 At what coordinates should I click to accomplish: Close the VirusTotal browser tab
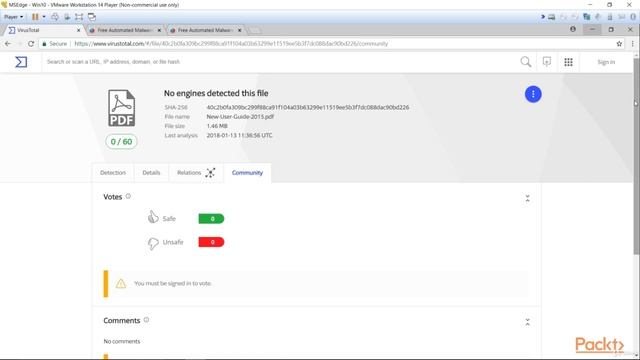point(78,30)
